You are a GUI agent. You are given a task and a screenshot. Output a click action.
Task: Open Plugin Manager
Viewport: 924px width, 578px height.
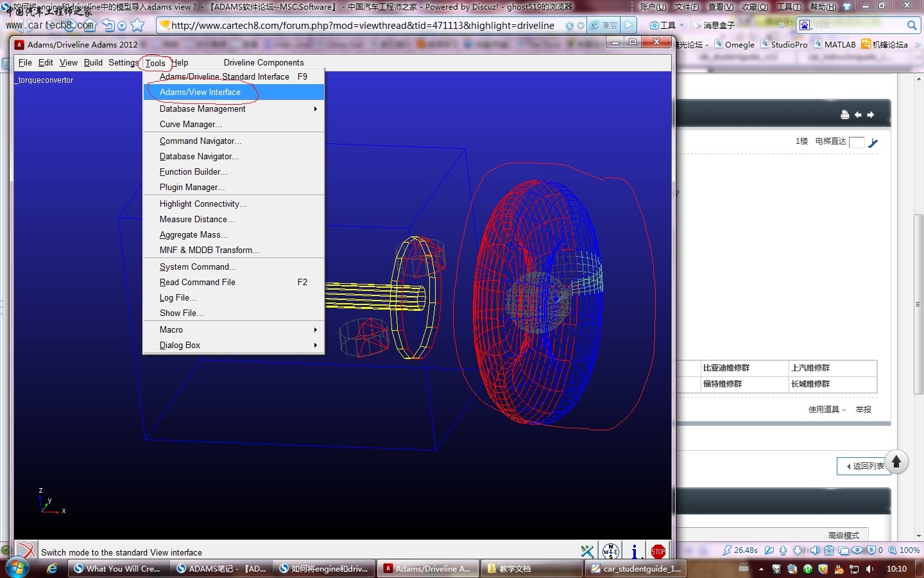(x=234, y=188)
